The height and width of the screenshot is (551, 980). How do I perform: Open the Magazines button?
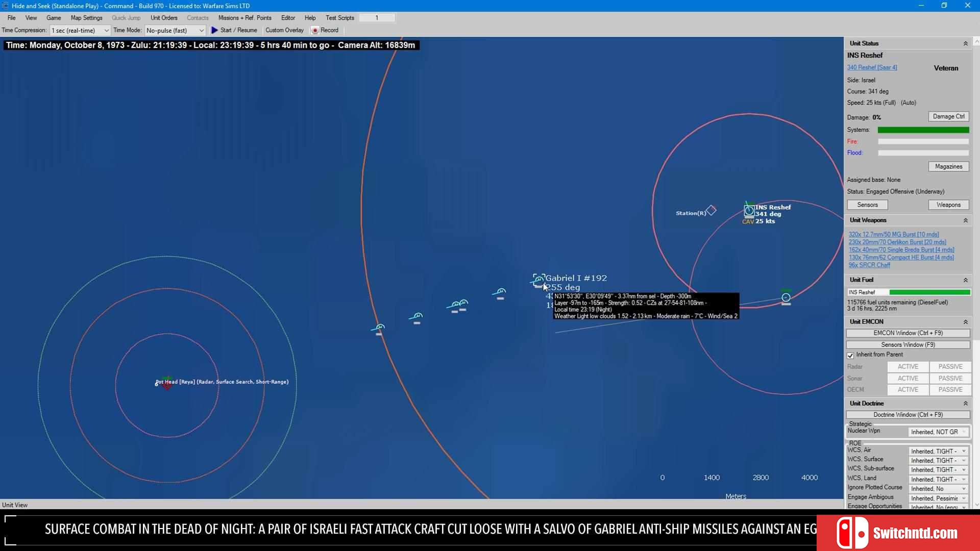tap(948, 167)
